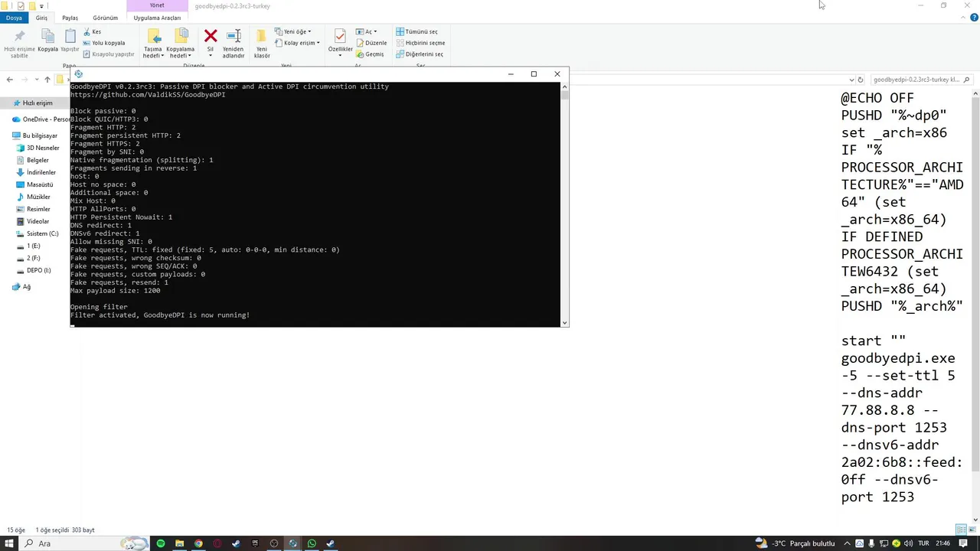980x551 pixels.
Task: Open WhatsApp from taskbar
Action: [312, 543]
